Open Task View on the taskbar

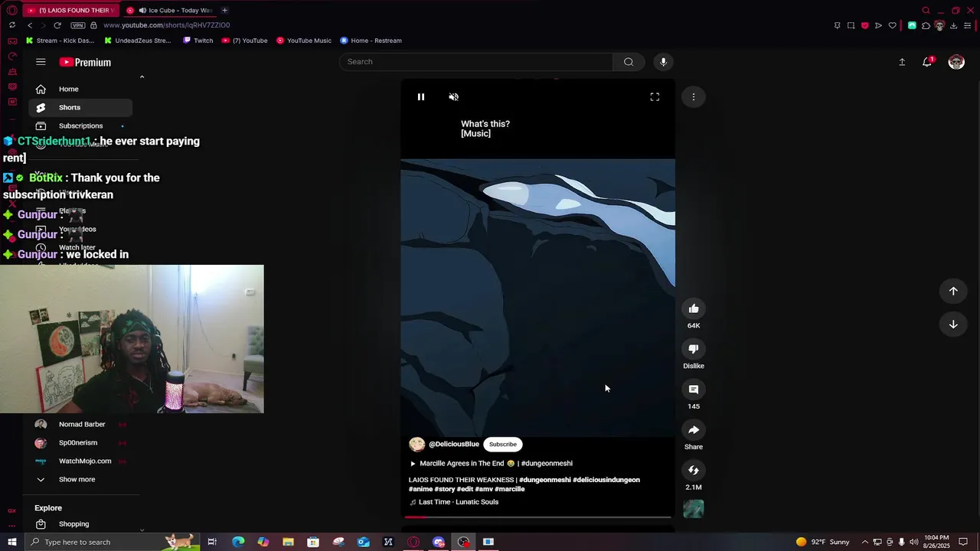(x=212, y=542)
